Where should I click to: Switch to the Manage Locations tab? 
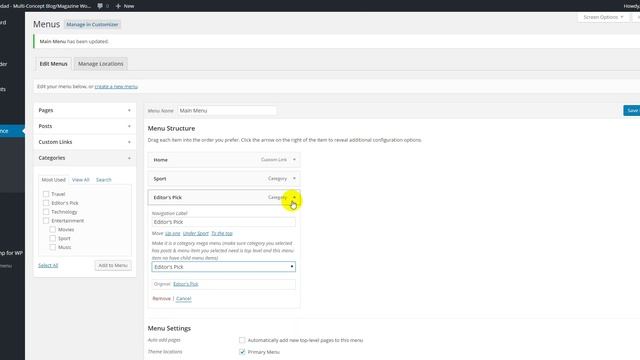tap(100, 64)
